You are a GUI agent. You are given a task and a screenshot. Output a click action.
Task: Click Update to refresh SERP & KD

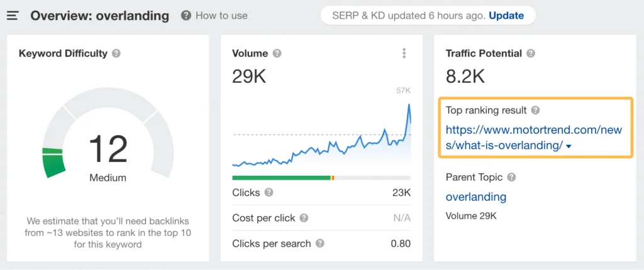coord(507,15)
